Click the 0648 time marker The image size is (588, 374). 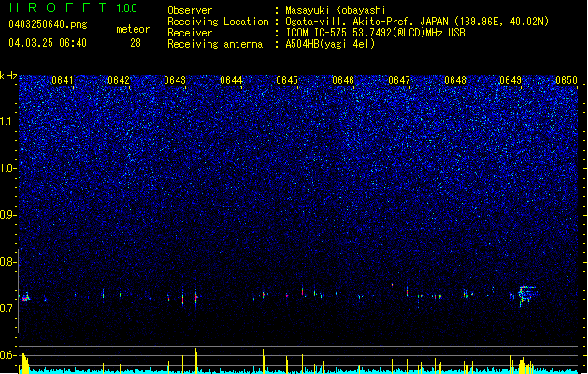(x=455, y=80)
